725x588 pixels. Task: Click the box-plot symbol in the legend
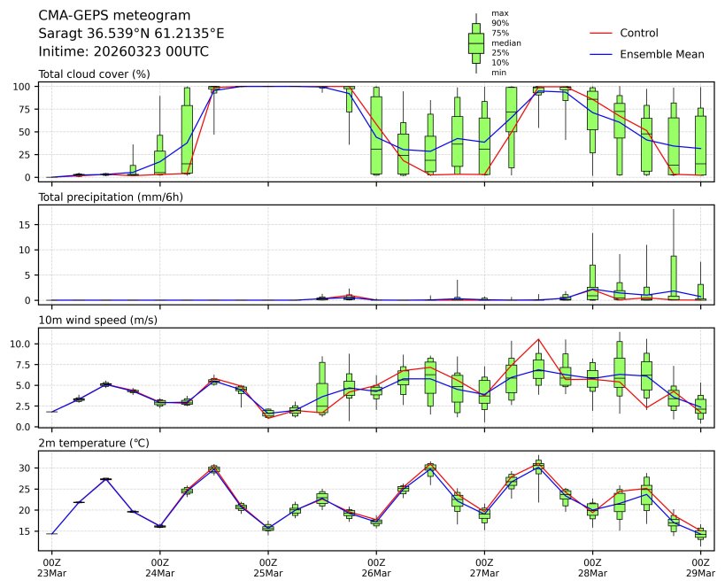pos(475,43)
